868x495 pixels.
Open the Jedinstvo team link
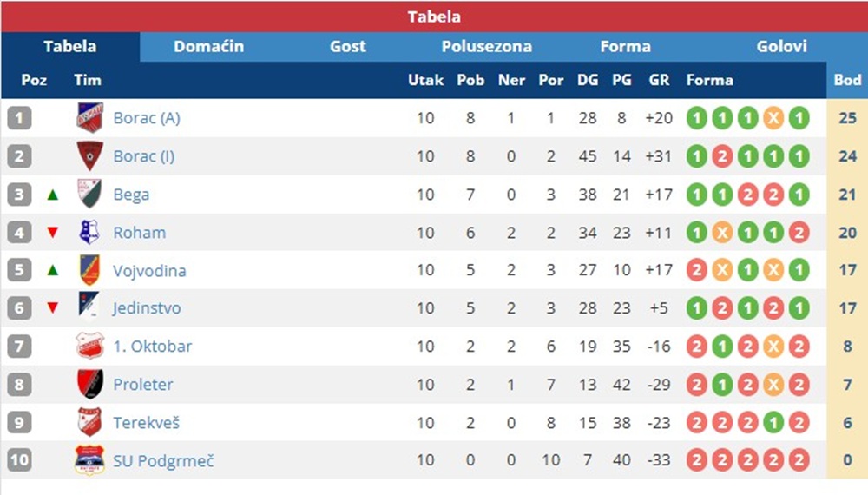pos(147,307)
